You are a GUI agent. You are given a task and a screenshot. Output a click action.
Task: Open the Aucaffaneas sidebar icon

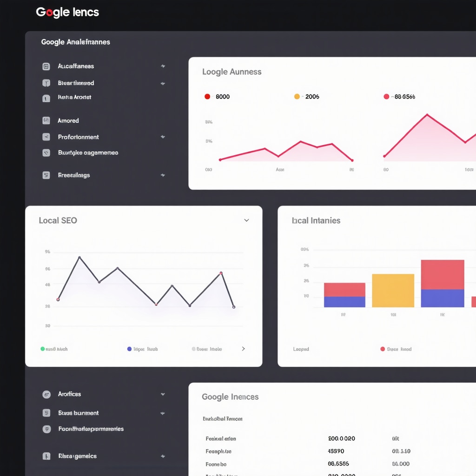(x=46, y=66)
